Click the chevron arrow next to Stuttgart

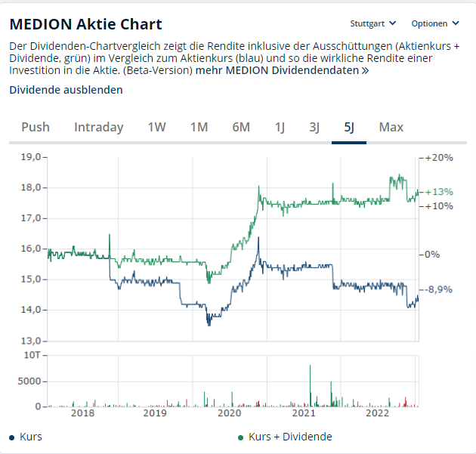point(393,23)
